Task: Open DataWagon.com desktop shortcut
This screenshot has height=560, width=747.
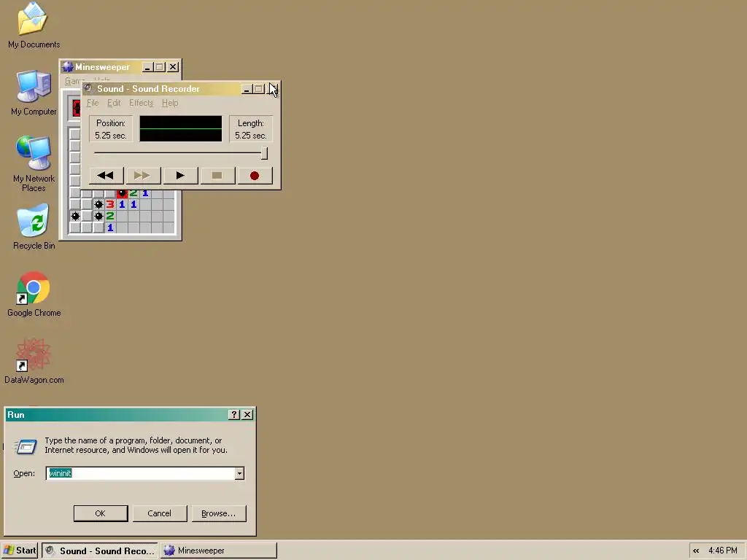Action: [x=34, y=361]
